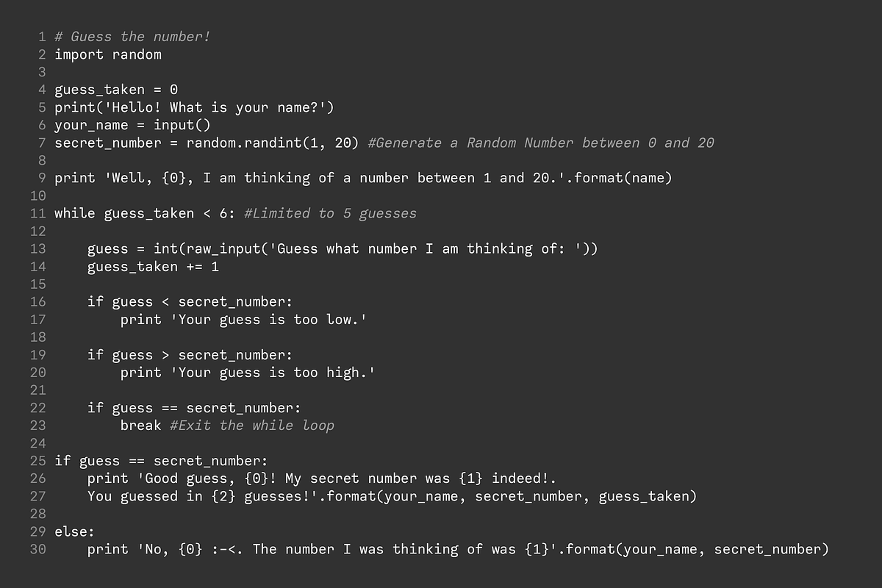Image resolution: width=882 pixels, height=588 pixels.
Task: Click the 'break' keyword on line 23
Action: 140,426
